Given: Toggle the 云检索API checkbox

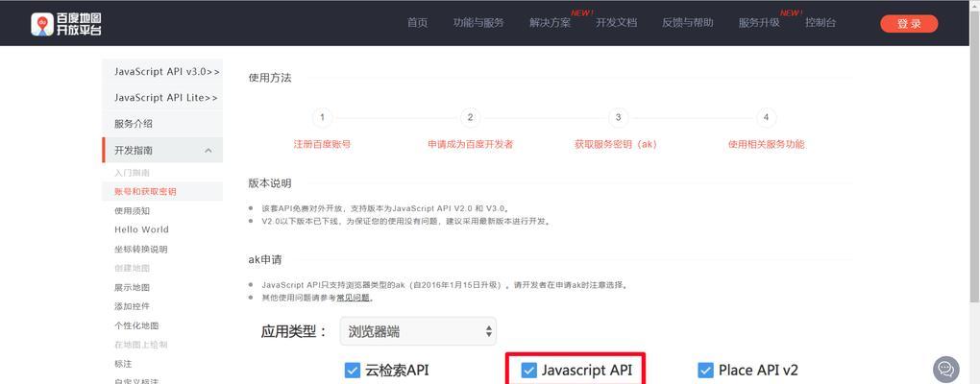Looking at the screenshot, I should click(353, 371).
